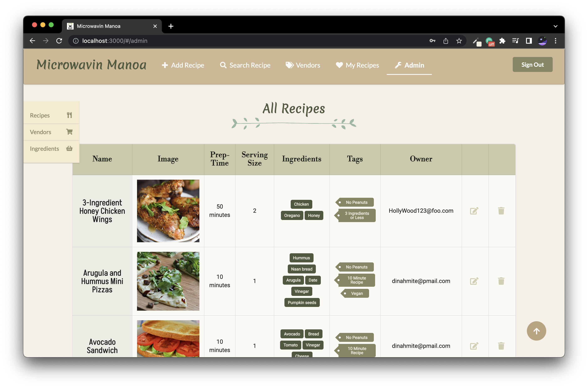Open Vendors in the top navbar

pos(303,65)
